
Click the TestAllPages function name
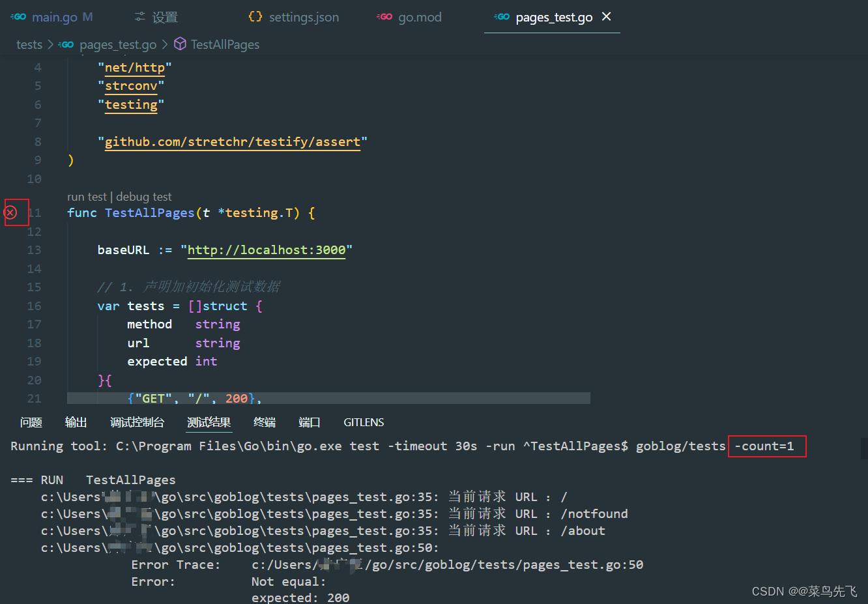149,213
